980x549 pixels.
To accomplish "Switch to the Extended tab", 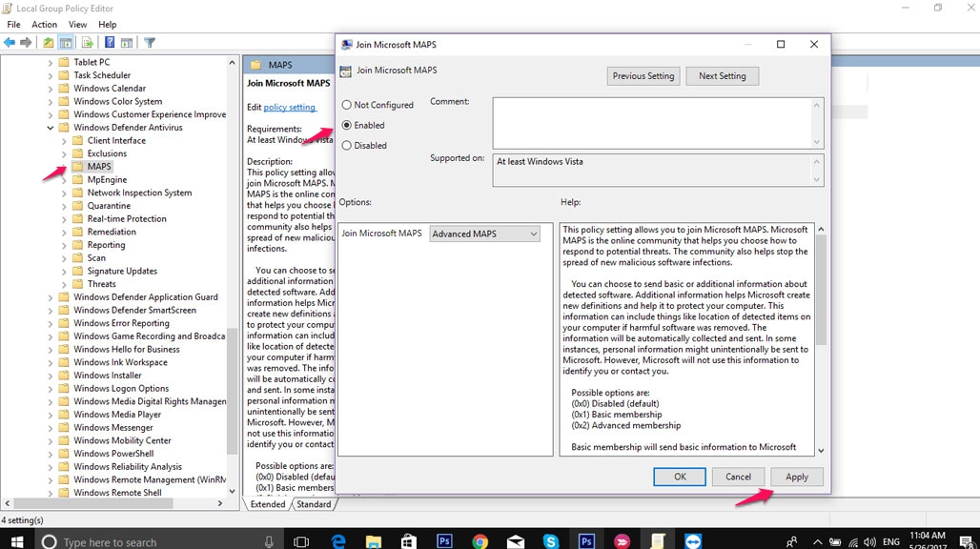I will click(x=268, y=504).
